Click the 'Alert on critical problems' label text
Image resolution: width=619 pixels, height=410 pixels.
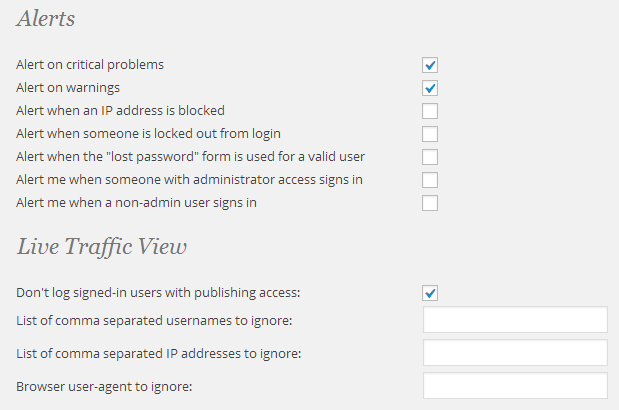(x=90, y=65)
